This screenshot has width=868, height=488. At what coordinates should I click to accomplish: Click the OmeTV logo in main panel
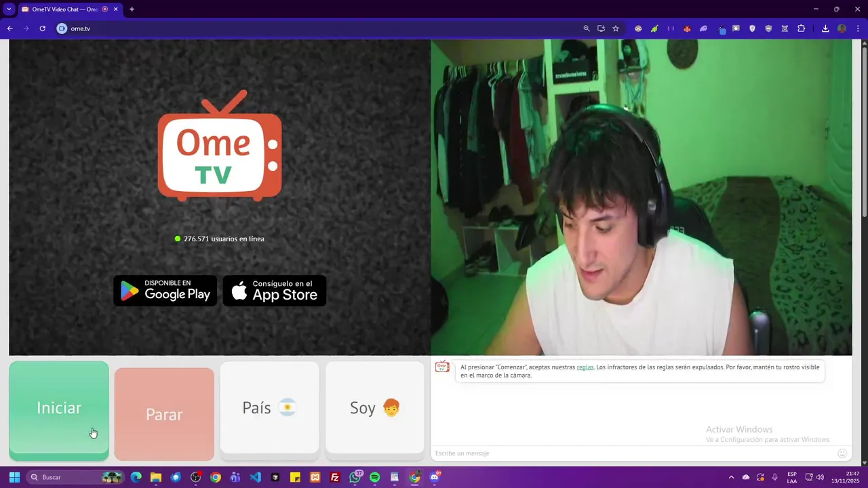point(220,146)
